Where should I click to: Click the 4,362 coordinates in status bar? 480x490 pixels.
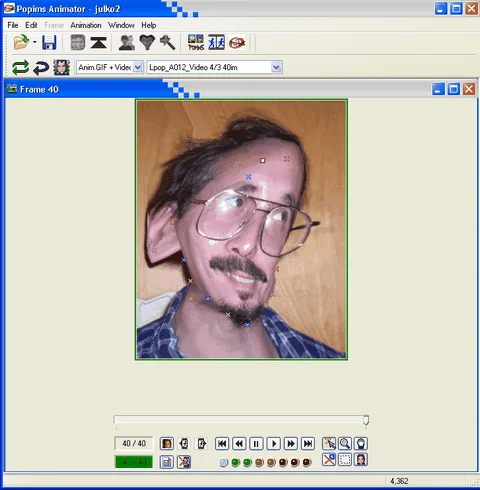[399, 481]
